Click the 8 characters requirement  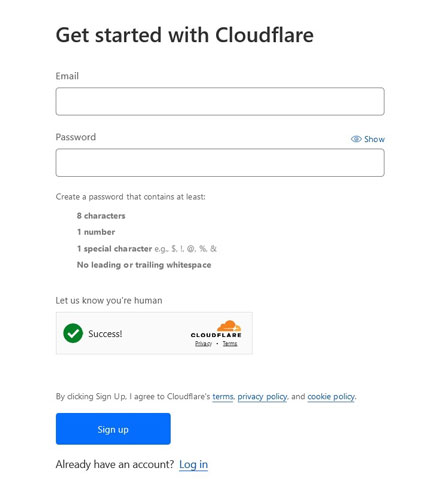pyautogui.click(x=101, y=216)
